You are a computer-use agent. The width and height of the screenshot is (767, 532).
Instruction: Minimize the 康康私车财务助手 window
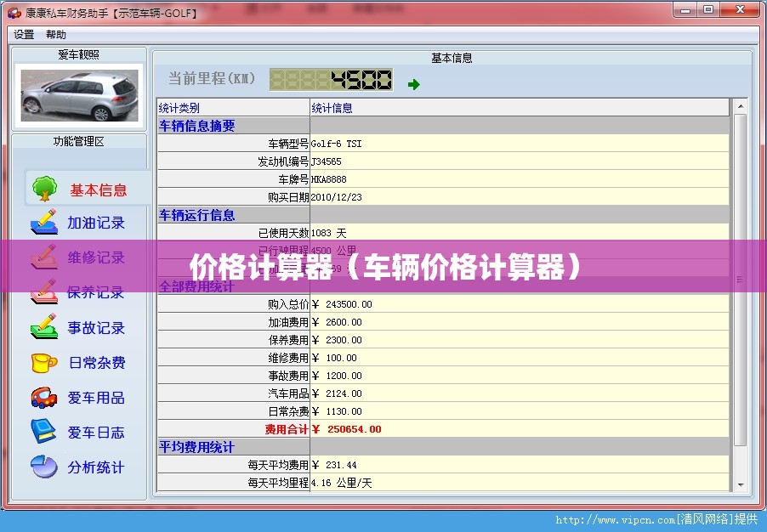[x=685, y=10]
